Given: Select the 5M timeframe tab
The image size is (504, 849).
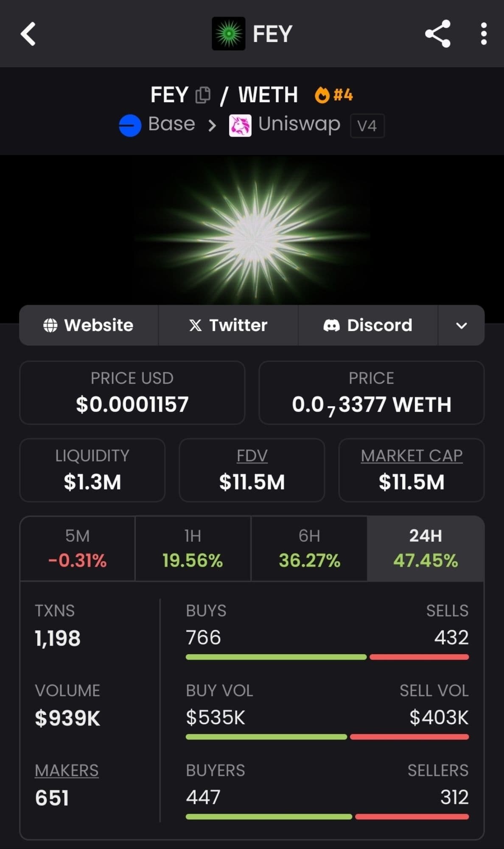Looking at the screenshot, I should click(78, 548).
